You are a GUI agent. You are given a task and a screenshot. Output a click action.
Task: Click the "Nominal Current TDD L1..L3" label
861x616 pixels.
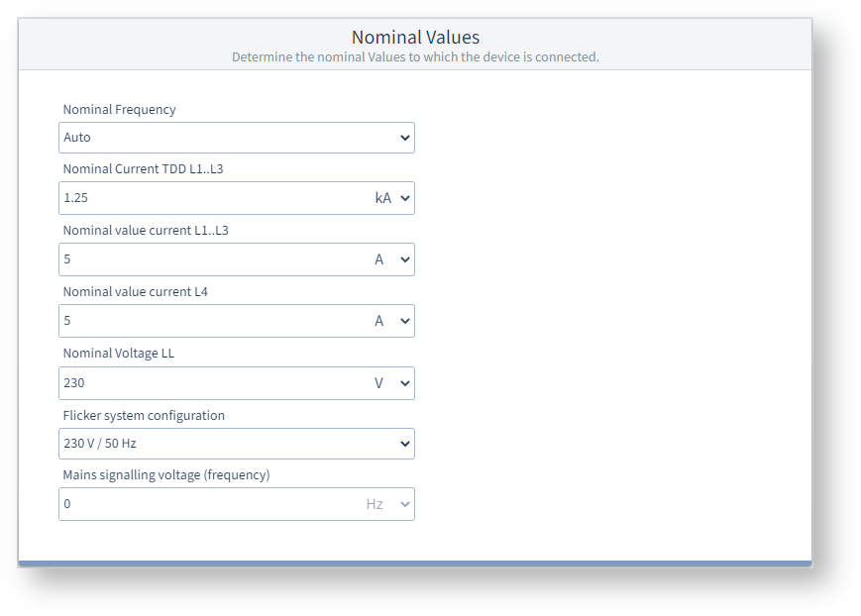click(x=143, y=169)
